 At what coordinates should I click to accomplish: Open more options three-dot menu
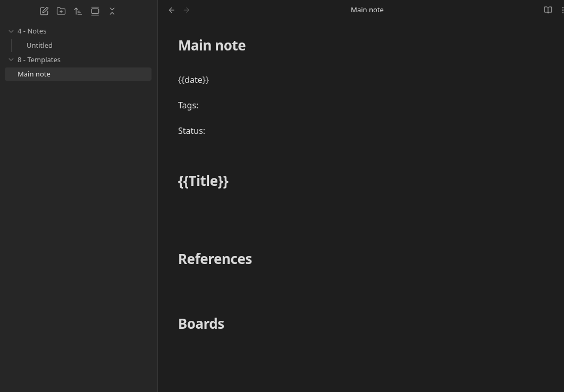(562, 10)
